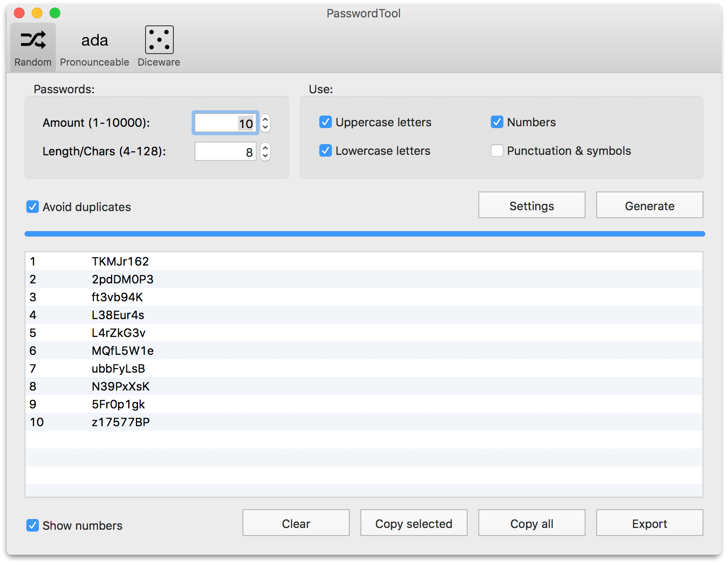Screen dimensions: 728x565
Task: Select password ubbFyLsB in the list
Action: 118,368
